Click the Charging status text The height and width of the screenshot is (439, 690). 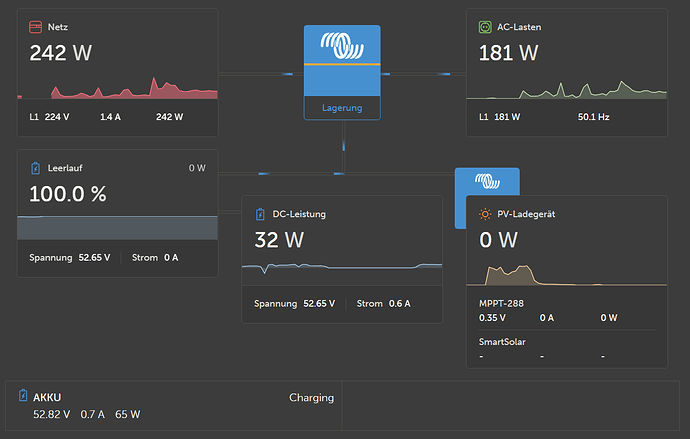311,397
